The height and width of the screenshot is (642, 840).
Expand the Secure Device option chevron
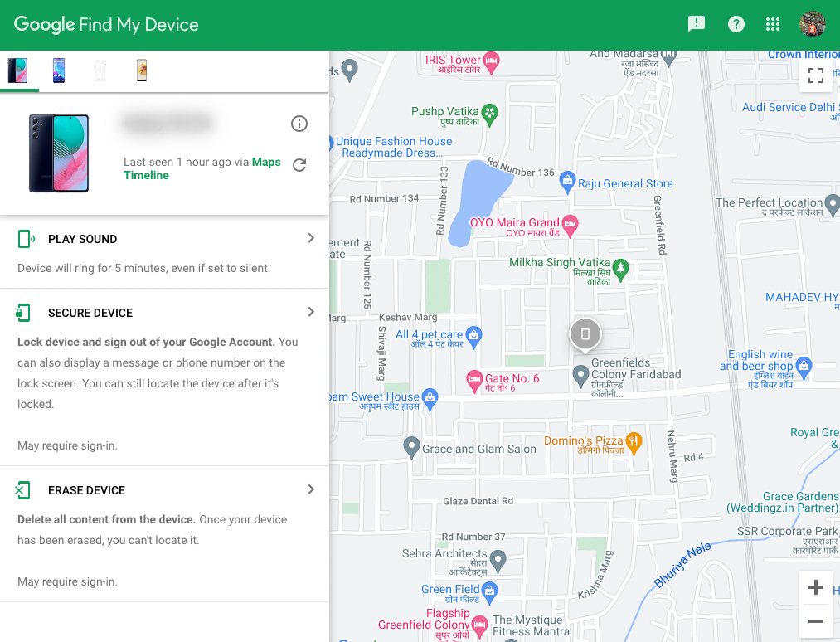[x=311, y=312]
